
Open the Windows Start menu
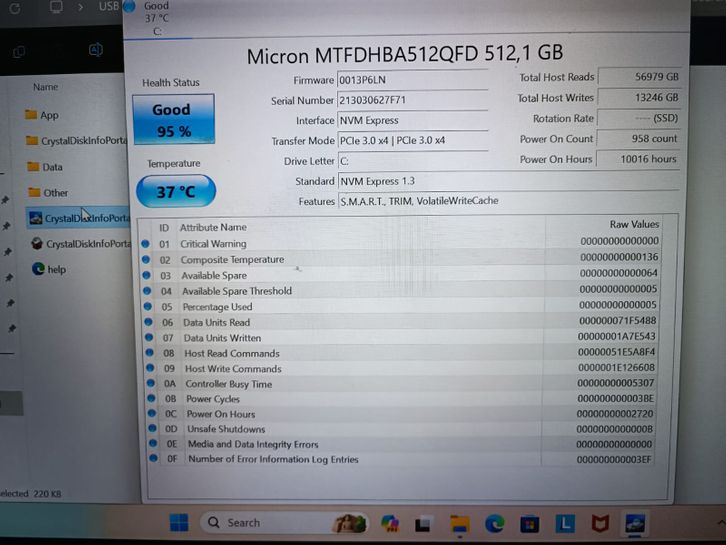(x=179, y=522)
